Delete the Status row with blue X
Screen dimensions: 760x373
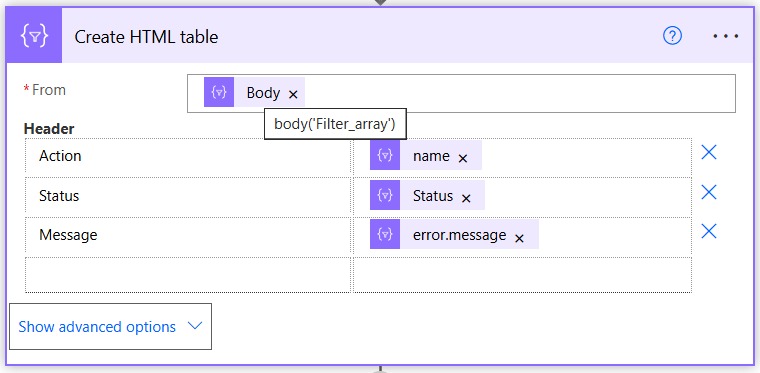[709, 192]
